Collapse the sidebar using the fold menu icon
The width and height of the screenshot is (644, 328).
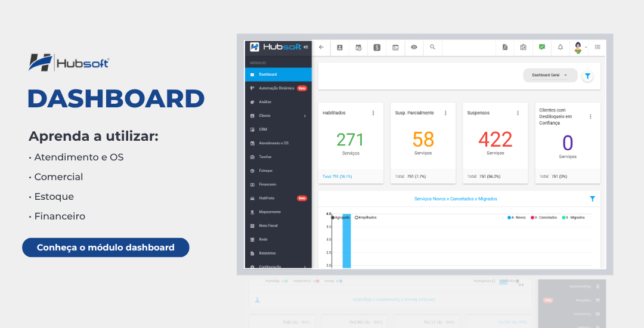[x=305, y=47]
